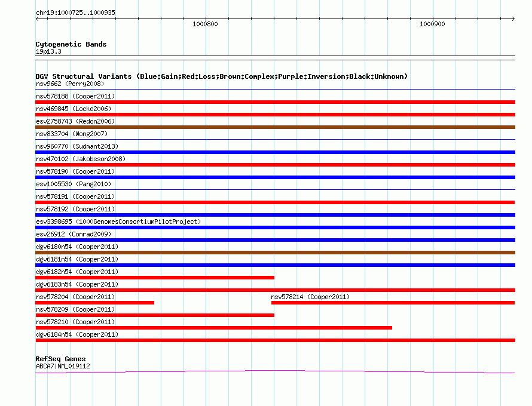This screenshot has height=406, width=532.
Task: Select the dgv6184n54 red loss bar
Action: tap(275, 340)
